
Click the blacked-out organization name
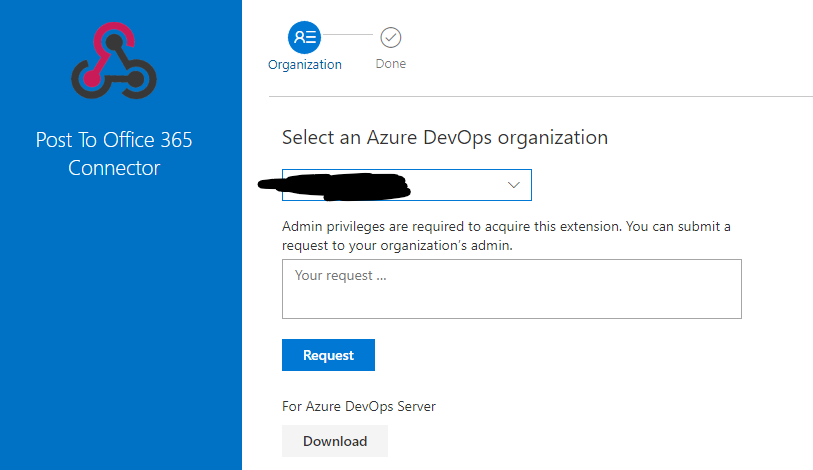(x=335, y=185)
